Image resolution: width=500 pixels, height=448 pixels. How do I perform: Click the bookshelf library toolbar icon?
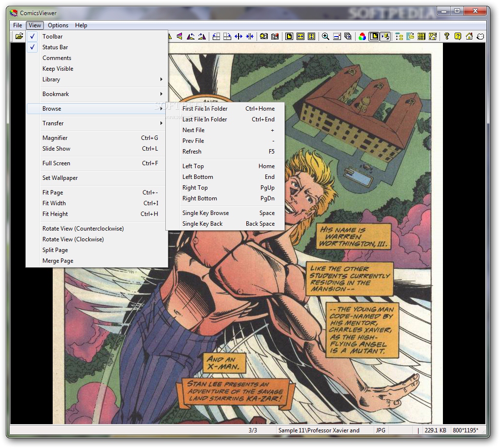click(421, 37)
